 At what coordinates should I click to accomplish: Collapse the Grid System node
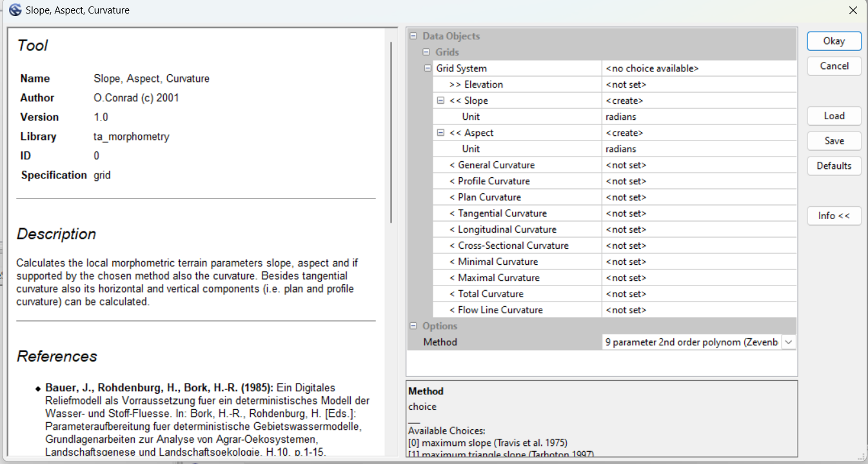click(428, 68)
